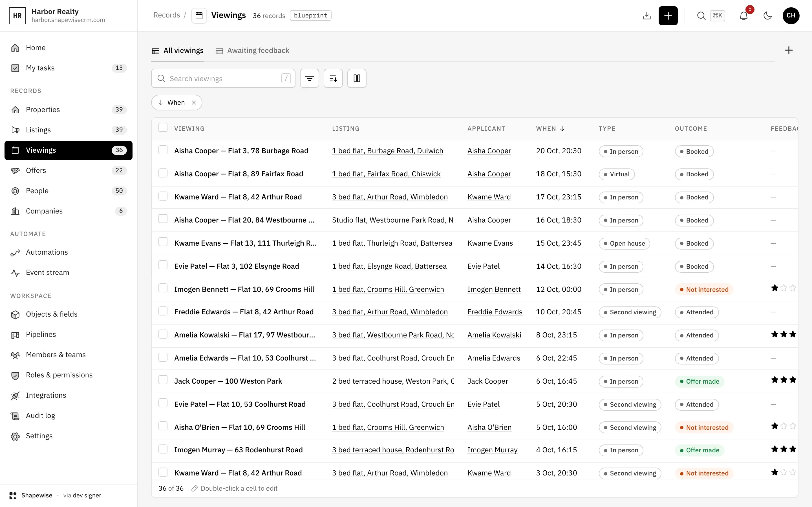Toggle dark mode moon icon

(767, 15)
